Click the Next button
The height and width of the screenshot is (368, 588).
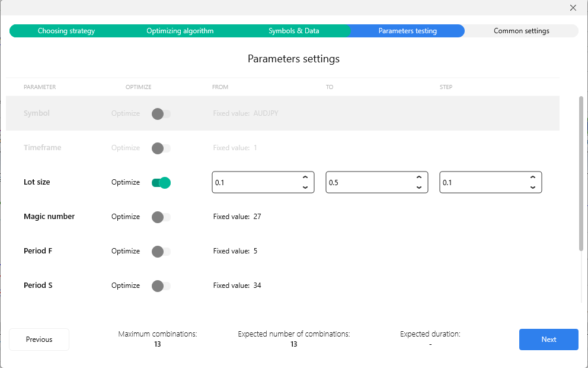click(548, 340)
